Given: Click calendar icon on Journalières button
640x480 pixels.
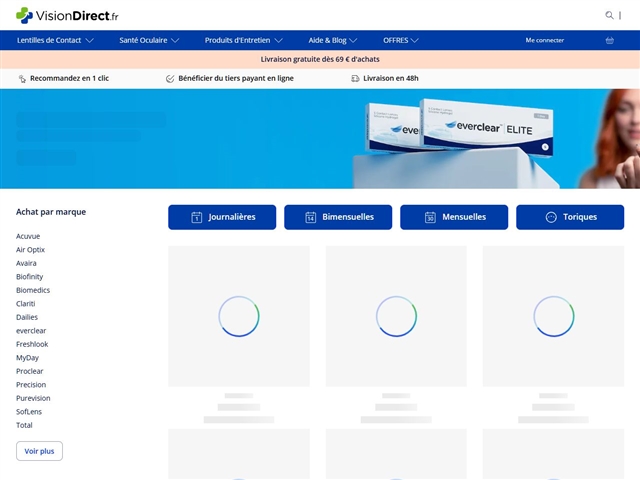Looking at the screenshot, I should [197, 217].
